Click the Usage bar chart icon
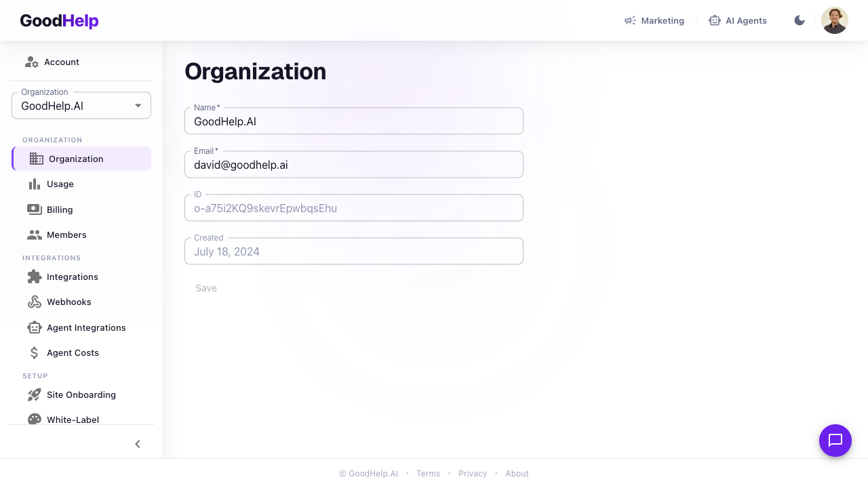Screen dimensions: 868x488 35,184
